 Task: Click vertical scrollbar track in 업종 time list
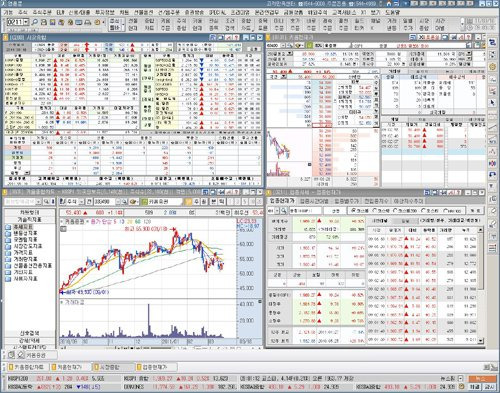480,313
